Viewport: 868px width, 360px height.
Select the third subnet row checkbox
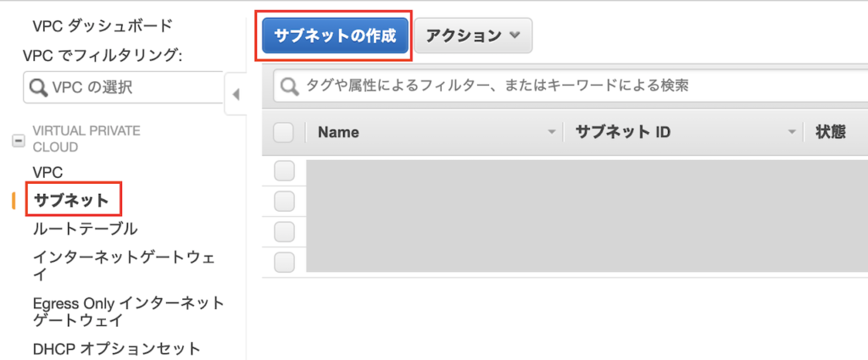[x=284, y=231]
